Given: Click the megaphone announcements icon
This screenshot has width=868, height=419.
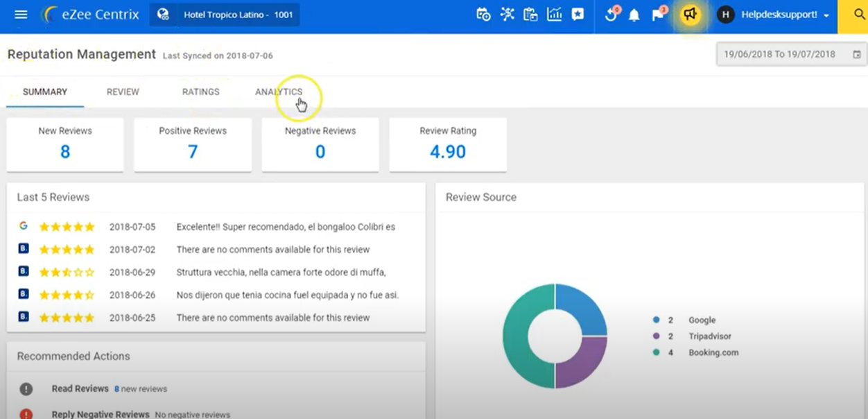Looking at the screenshot, I should click(x=690, y=15).
